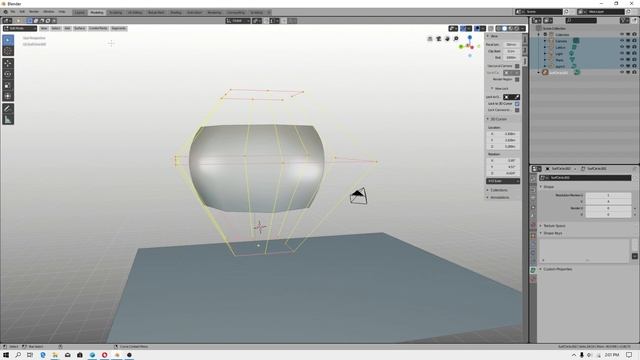Hide Camera in viewport via eye icon
The width and height of the screenshot is (640, 360).
[x=622, y=41]
